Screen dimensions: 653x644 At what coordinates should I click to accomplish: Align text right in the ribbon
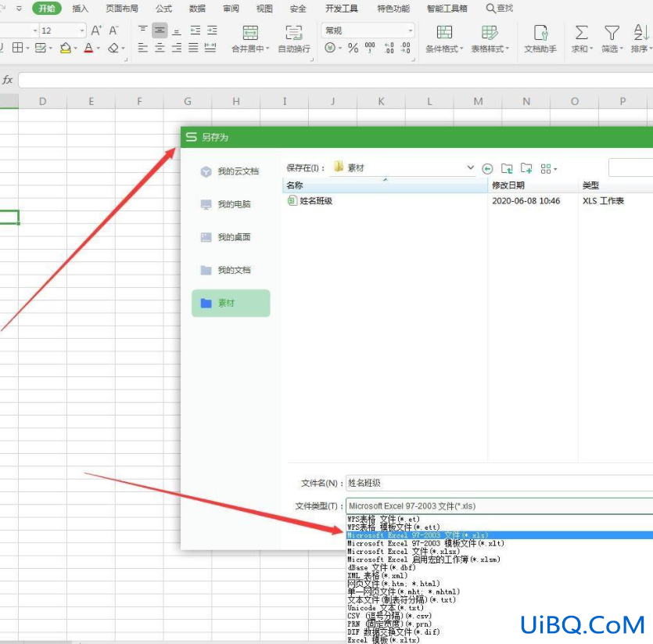(x=177, y=48)
